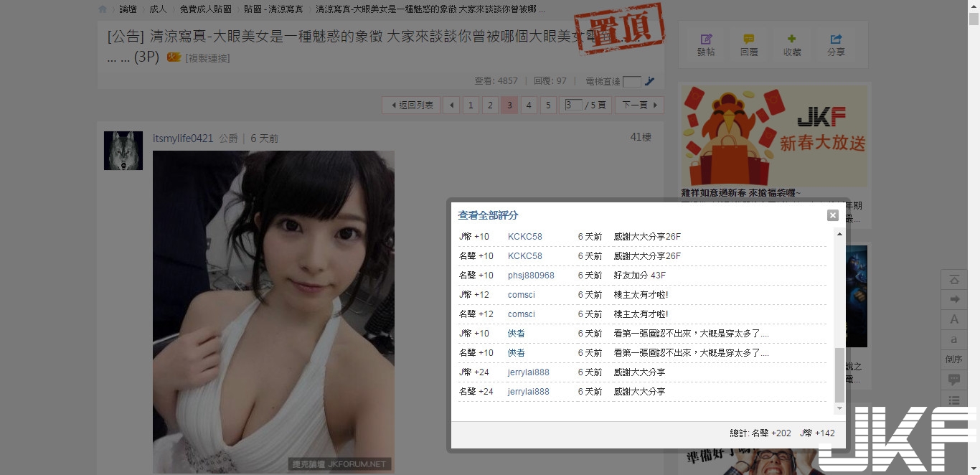Open KCKC58's profile in the J幣 +10 row
The image size is (980, 475).
[525, 237]
